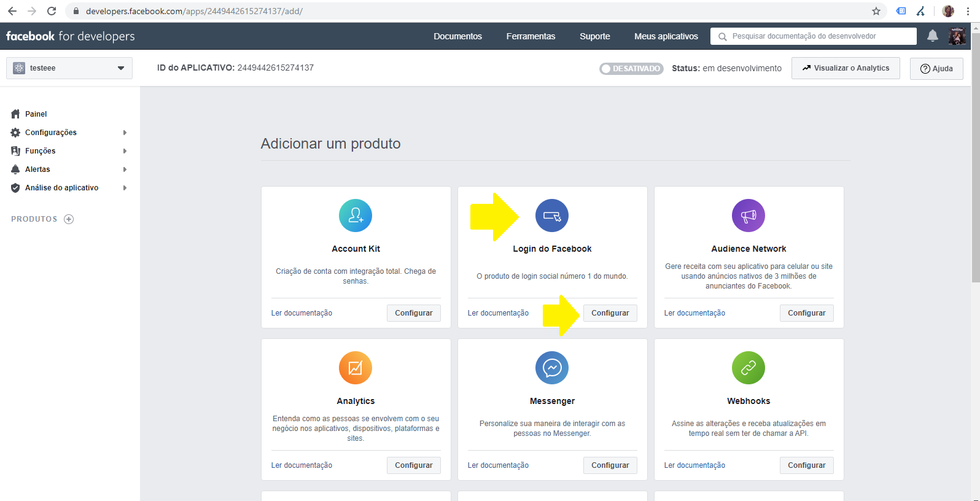This screenshot has width=980, height=501.
Task: Click the testeee app atom icon
Action: point(19,68)
